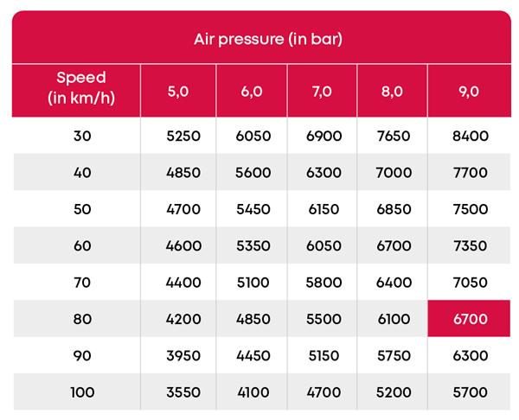Click the 5100 value in row 70
Image resolution: width=519 pixels, height=420 pixels.
(x=253, y=283)
